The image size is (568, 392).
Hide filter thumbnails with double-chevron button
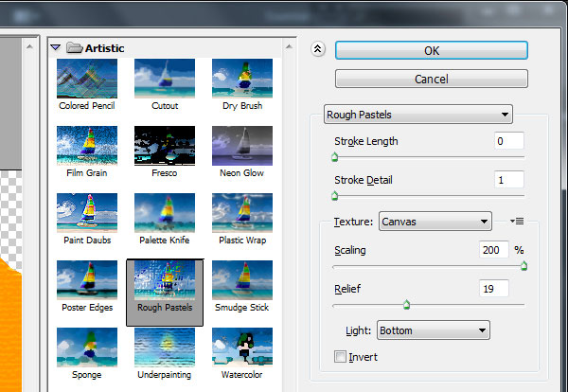click(x=318, y=48)
